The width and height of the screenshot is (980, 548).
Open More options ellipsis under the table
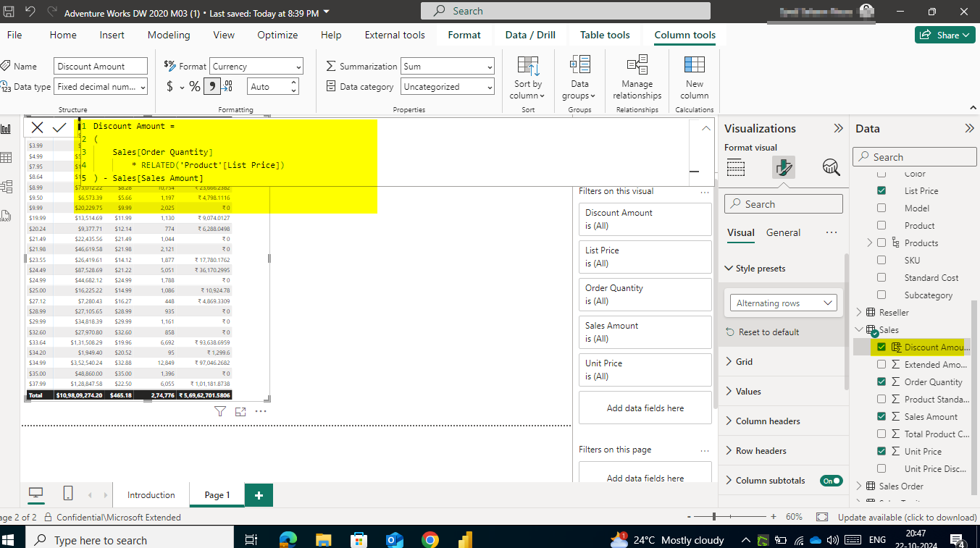pos(261,411)
